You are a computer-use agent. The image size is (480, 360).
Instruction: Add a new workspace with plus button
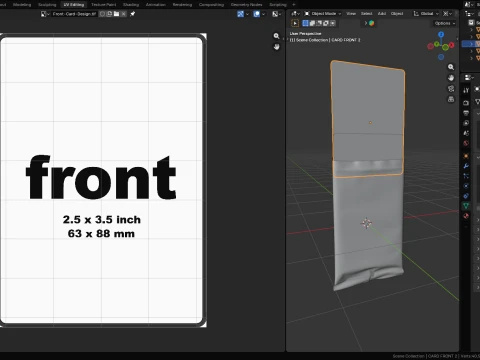(294, 5)
